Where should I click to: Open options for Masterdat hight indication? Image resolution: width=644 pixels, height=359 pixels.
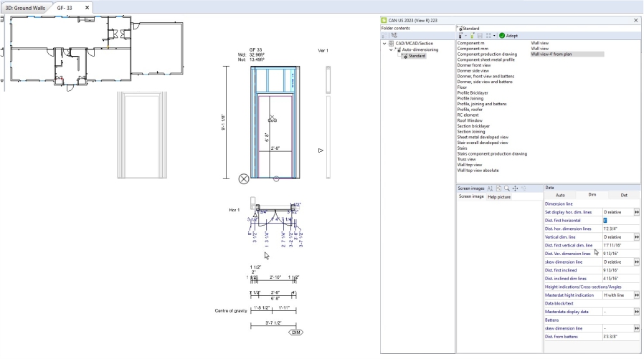[636, 295]
